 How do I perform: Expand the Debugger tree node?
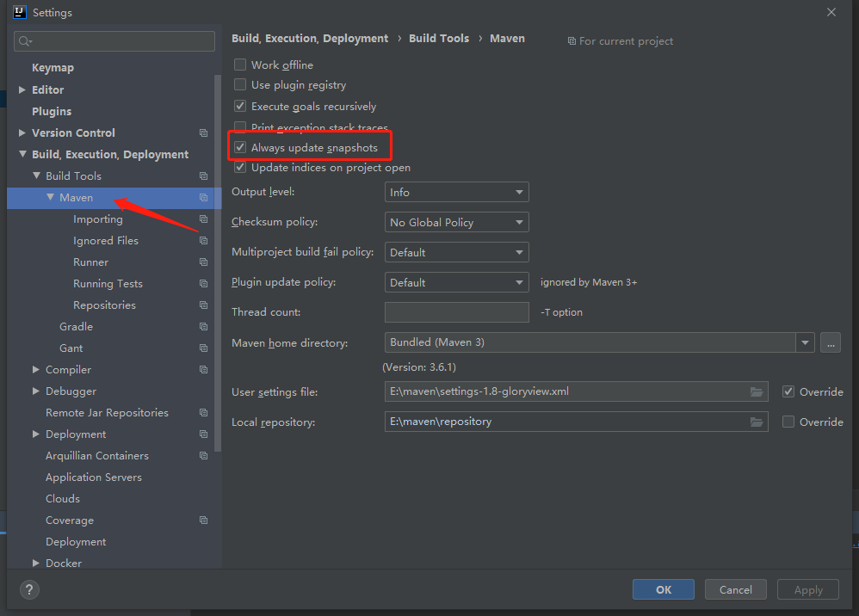35,391
